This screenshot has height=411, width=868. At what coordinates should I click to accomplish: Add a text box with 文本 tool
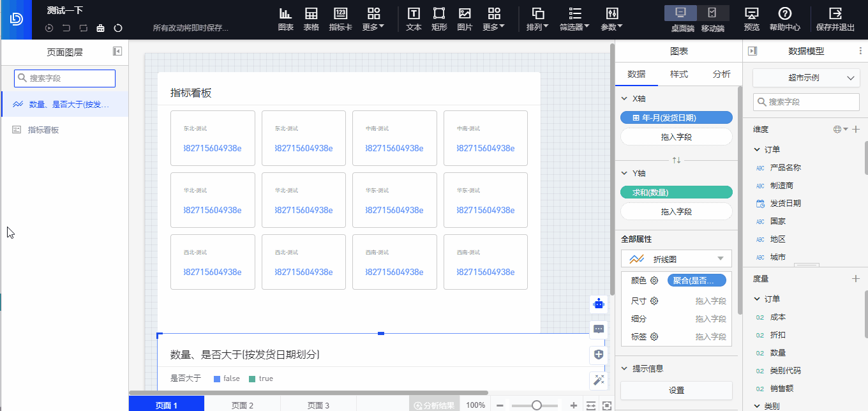414,19
